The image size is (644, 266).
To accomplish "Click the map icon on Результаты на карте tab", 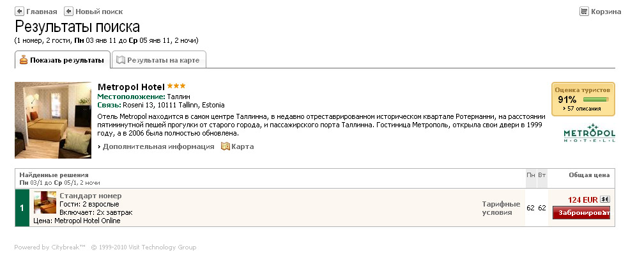I will (120, 60).
